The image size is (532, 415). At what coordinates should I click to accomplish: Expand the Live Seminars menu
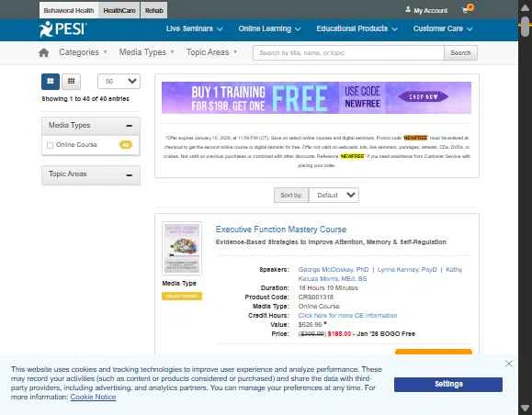pyautogui.click(x=194, y=28)
